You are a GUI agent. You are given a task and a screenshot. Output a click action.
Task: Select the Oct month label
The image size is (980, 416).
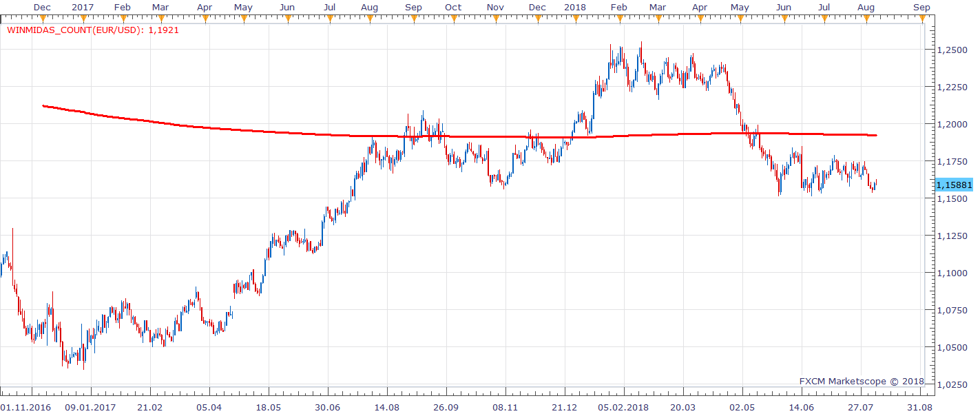point(452,7)
